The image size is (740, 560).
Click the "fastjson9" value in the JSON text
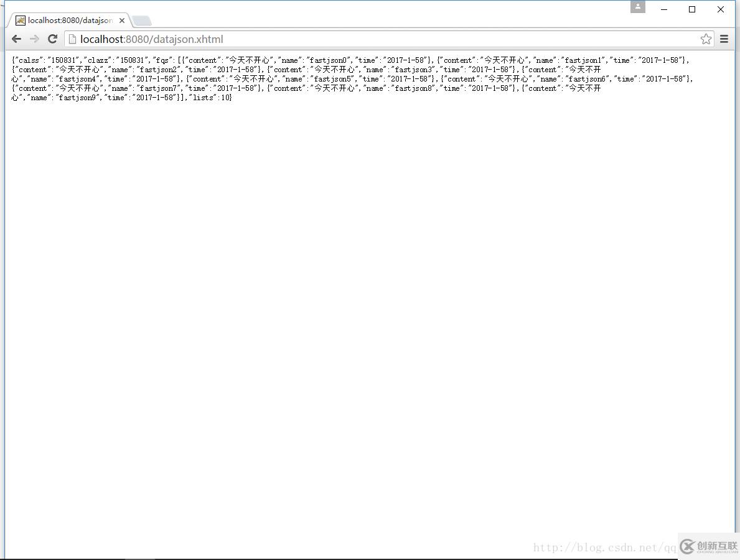[x=78, y=98]
